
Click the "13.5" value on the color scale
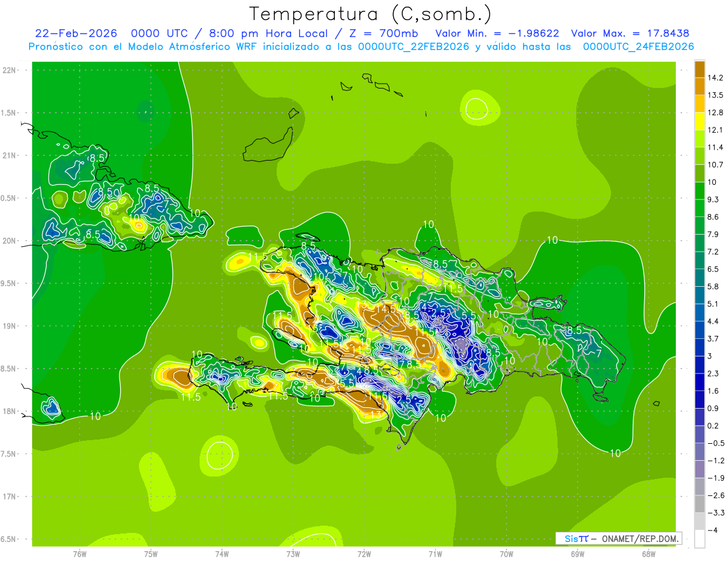[x=715, y=95]
